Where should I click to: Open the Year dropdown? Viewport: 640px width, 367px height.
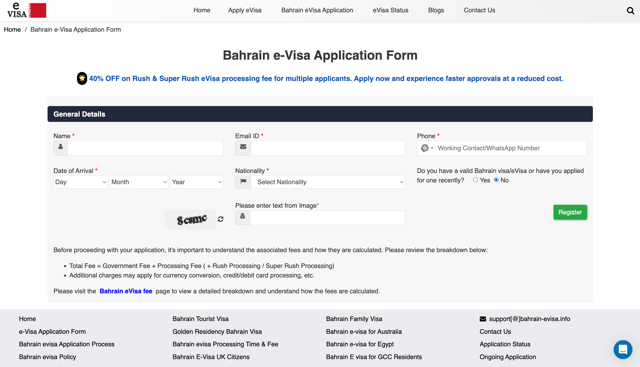click(197, 182)
